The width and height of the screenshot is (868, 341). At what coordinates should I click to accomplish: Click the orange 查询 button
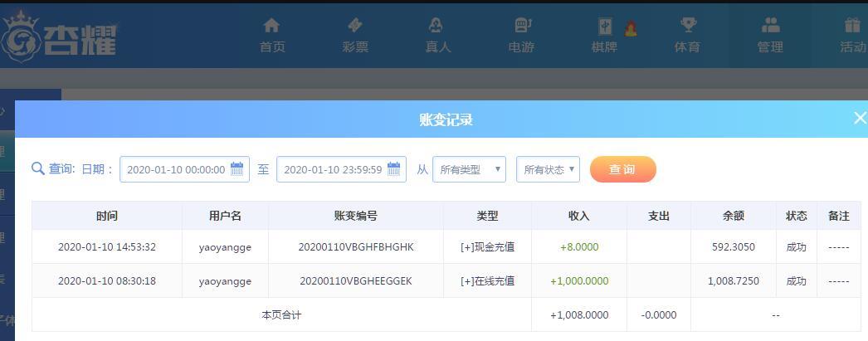pyautogui.click(x=622, y=169)
